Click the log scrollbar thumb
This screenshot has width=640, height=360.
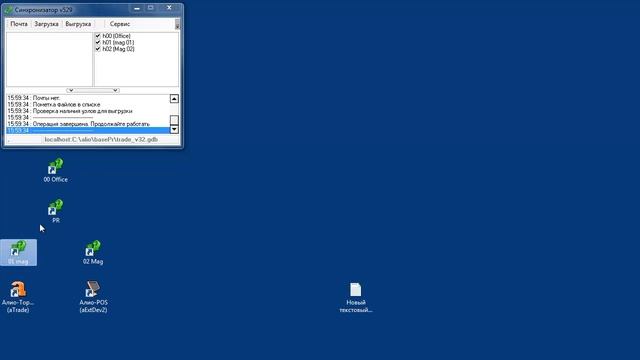(174, 120)
